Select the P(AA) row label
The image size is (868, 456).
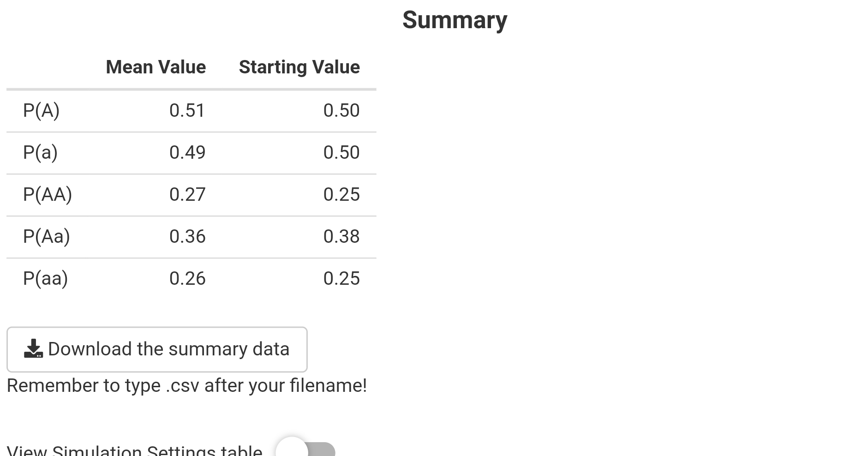(x=48, y=194)
